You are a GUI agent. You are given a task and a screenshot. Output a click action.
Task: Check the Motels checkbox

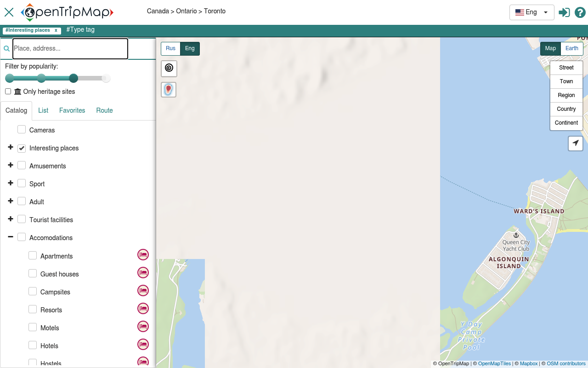click(33, 327)
